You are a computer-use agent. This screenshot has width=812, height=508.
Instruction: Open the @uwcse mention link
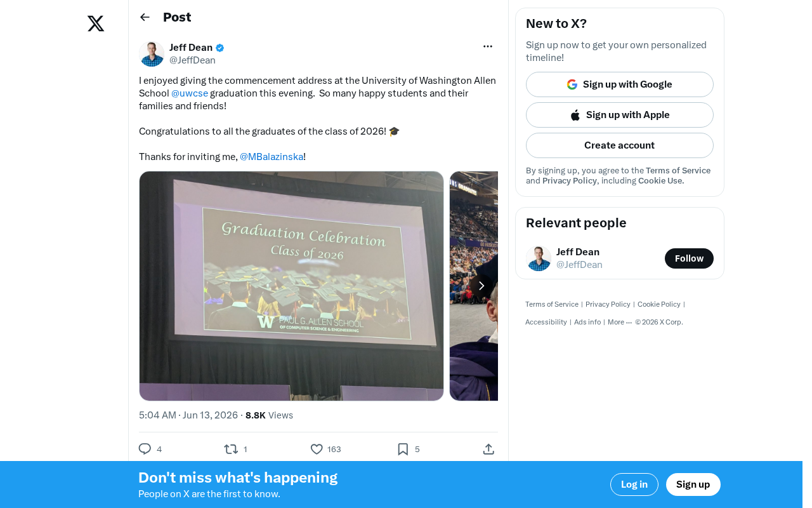point(190,93)
